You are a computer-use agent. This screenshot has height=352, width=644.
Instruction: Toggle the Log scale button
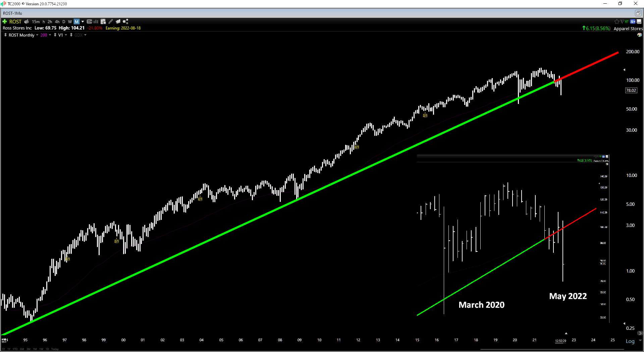coord(630,341)
